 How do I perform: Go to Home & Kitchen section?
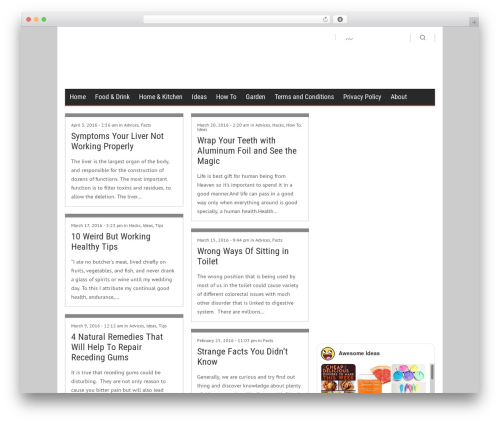click(x=160, y=97)
